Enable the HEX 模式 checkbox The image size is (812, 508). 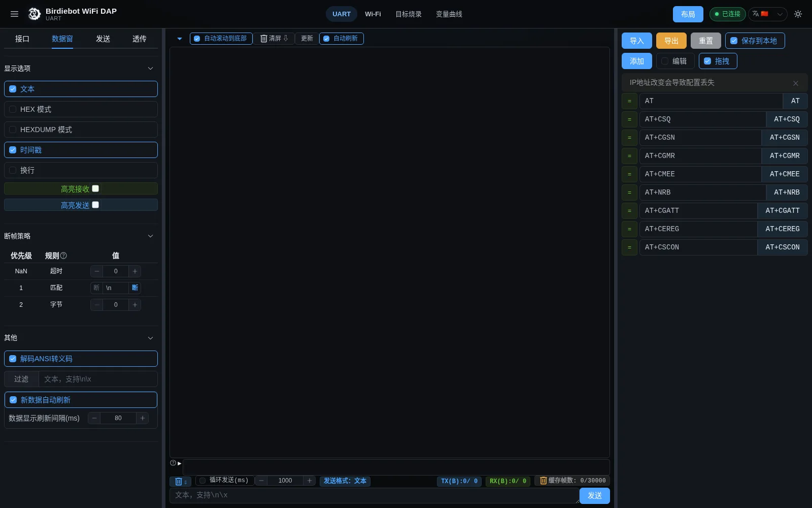tap(13, 109)
